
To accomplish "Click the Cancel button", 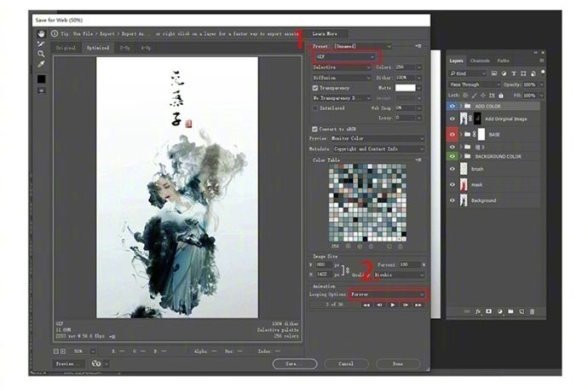I will pyautogui.click(x=346, y=363).
